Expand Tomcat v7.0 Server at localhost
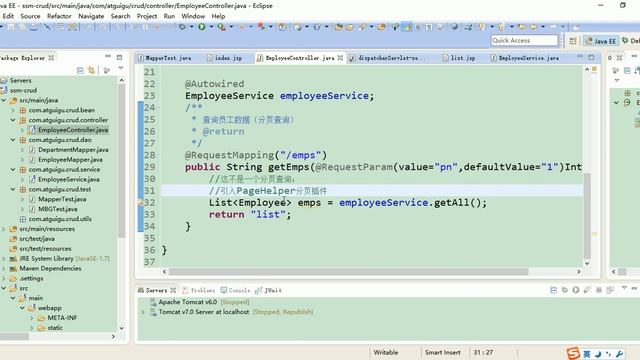This screenshot has width=640, height=360. (x=143, y=312)
